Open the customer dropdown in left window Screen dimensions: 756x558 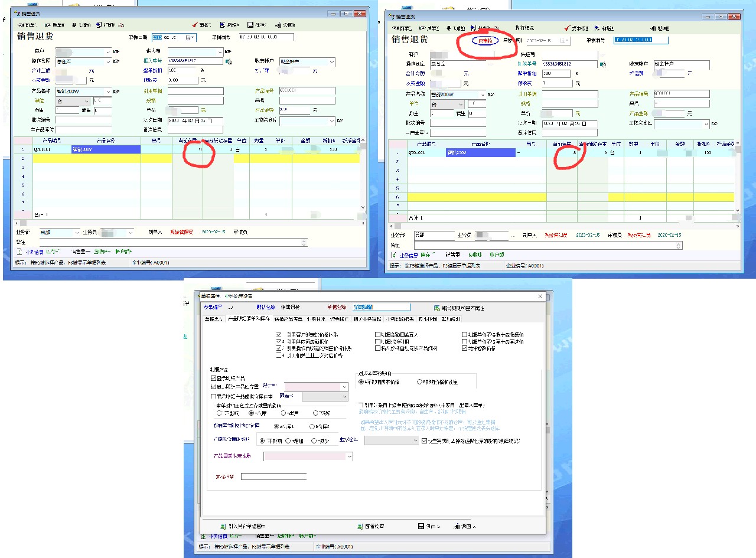point(108,51)
